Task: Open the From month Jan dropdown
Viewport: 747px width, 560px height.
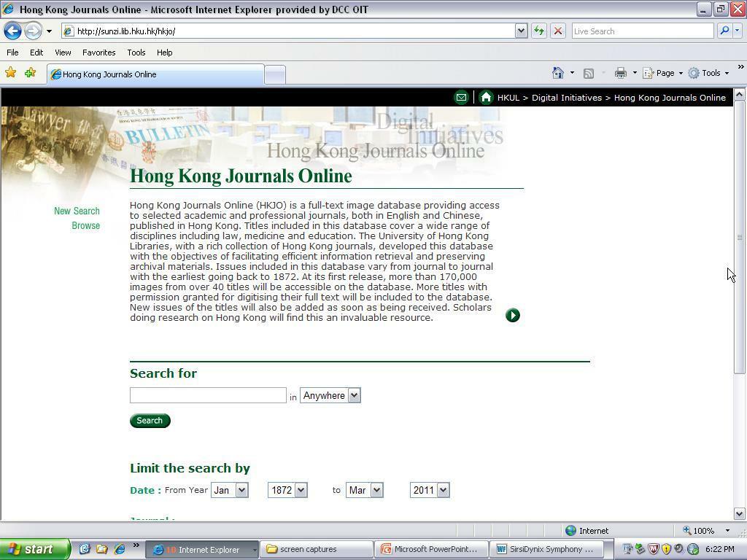Action: 230,490
